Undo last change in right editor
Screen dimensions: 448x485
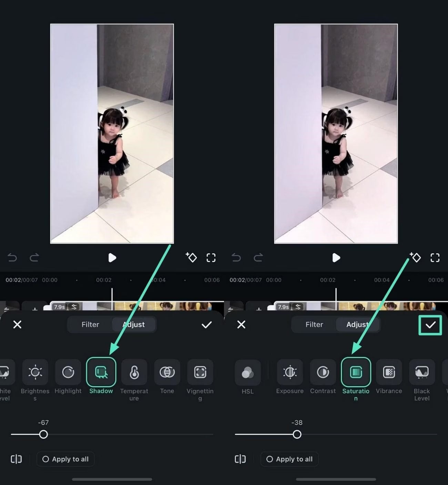236,258
